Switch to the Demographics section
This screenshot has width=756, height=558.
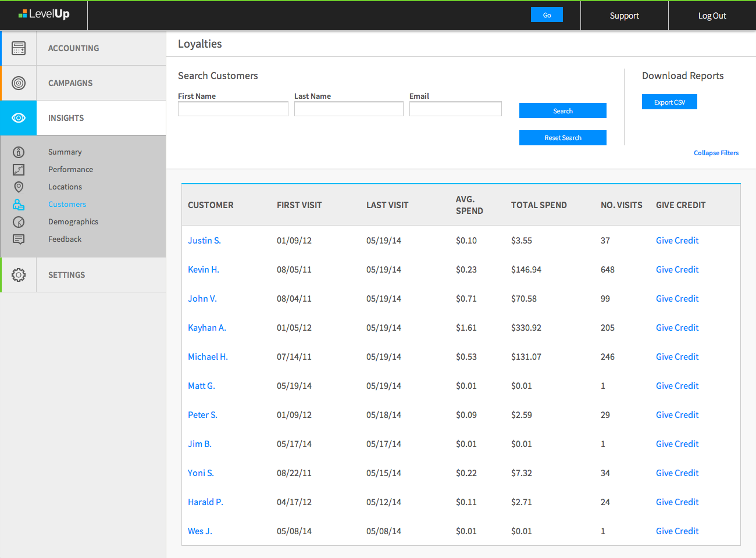(73, 221)
